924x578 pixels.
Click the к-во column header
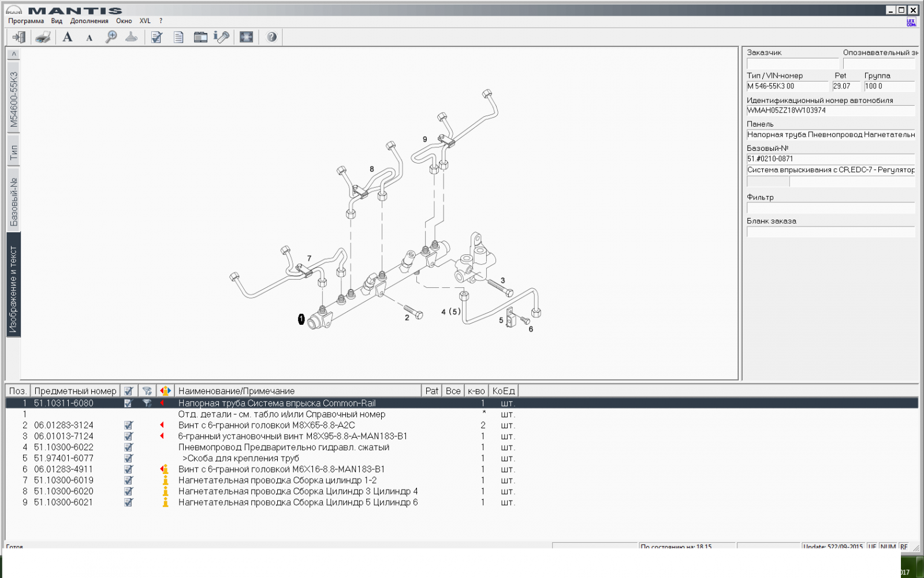pos(476,391)
